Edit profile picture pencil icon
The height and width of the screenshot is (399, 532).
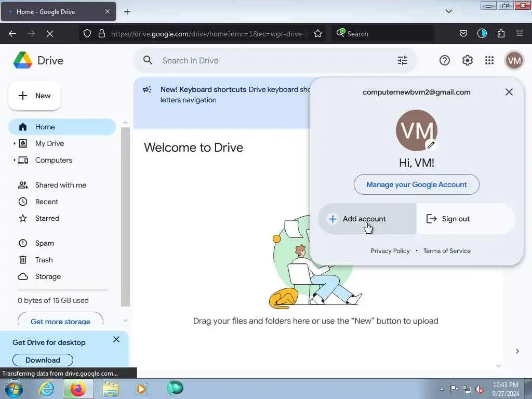[431, 145]
